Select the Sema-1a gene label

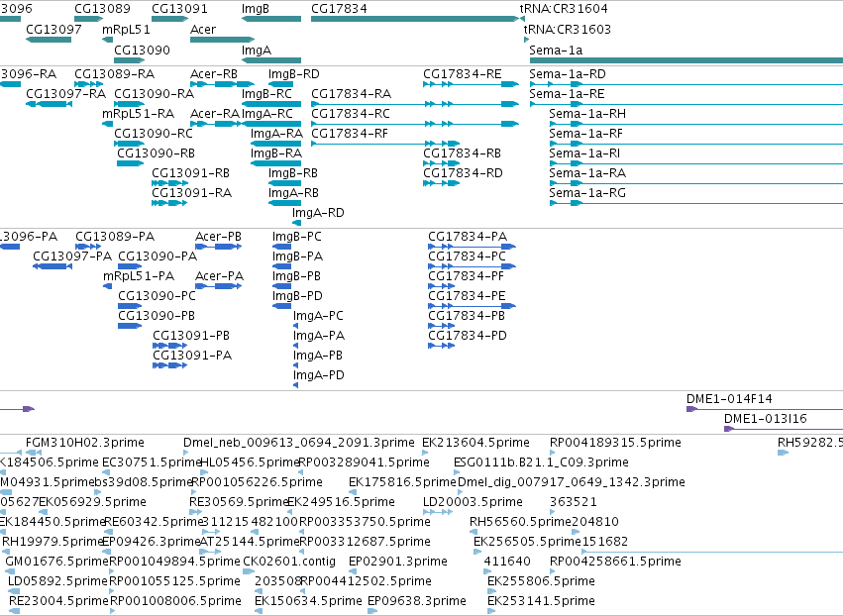click(x=556, y=50)
